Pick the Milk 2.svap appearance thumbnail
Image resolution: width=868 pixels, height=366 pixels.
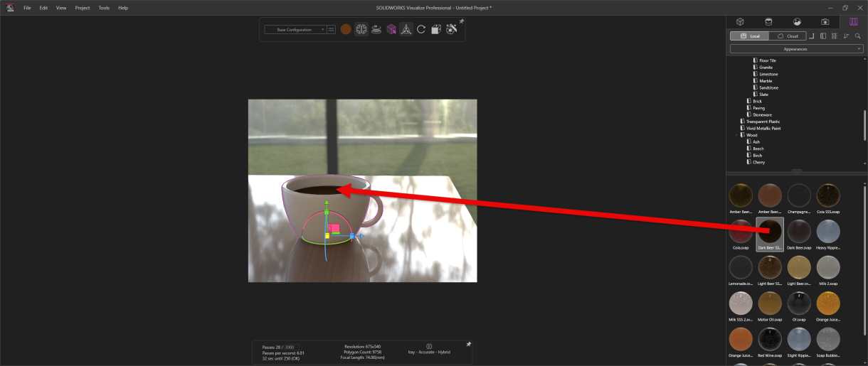(x=828, y=267)
